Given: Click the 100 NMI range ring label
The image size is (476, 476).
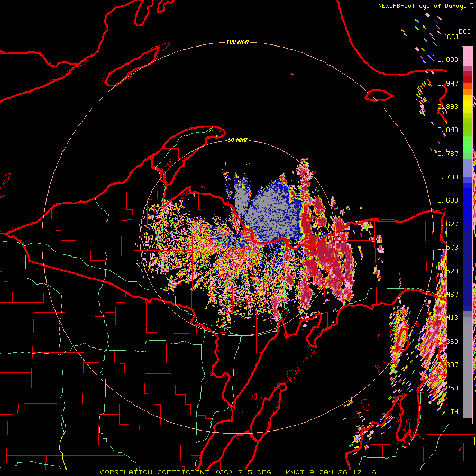Looking at the screenshot, I should [237, 42].
